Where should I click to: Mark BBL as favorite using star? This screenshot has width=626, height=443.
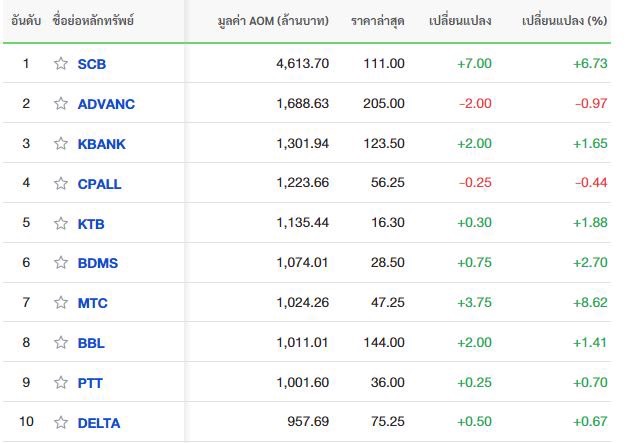pyautogui.click(x=61, y=342)
